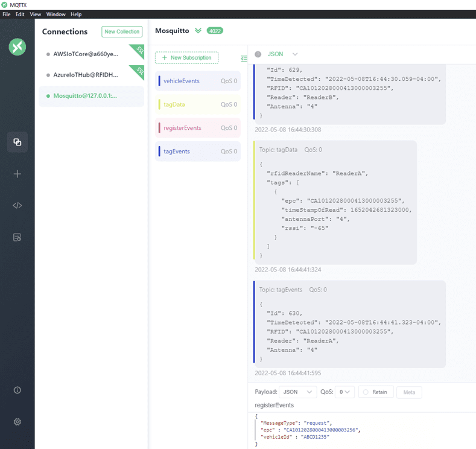Open the View menu
This screenshot has height=449, width=476.
[35, 14]
